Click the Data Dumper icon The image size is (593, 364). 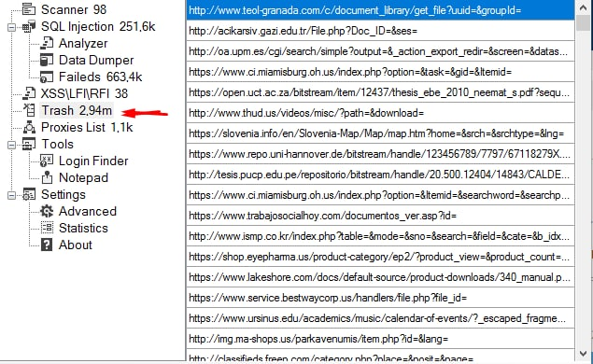(47, 60)
